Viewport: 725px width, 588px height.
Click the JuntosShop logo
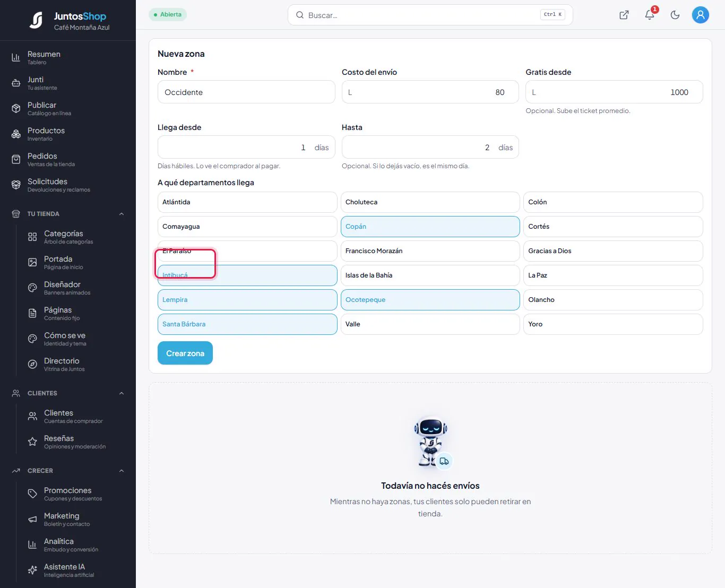click(x=36, y=20)
